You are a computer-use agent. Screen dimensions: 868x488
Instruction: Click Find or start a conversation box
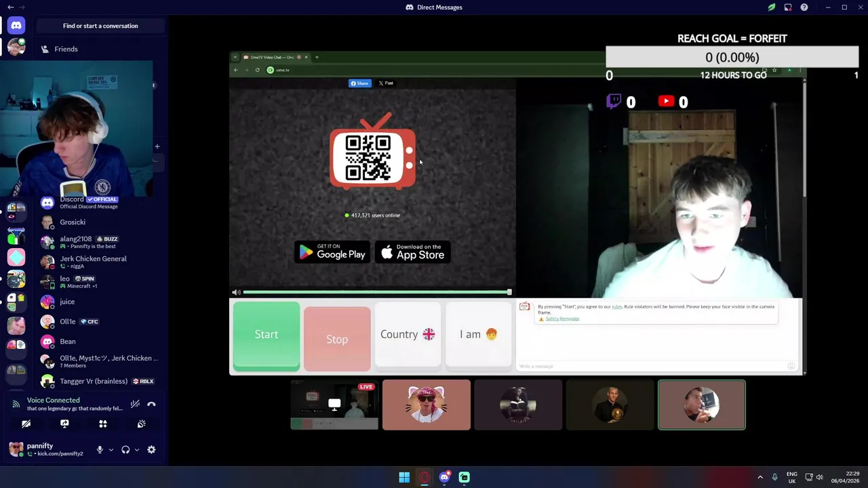100,26
